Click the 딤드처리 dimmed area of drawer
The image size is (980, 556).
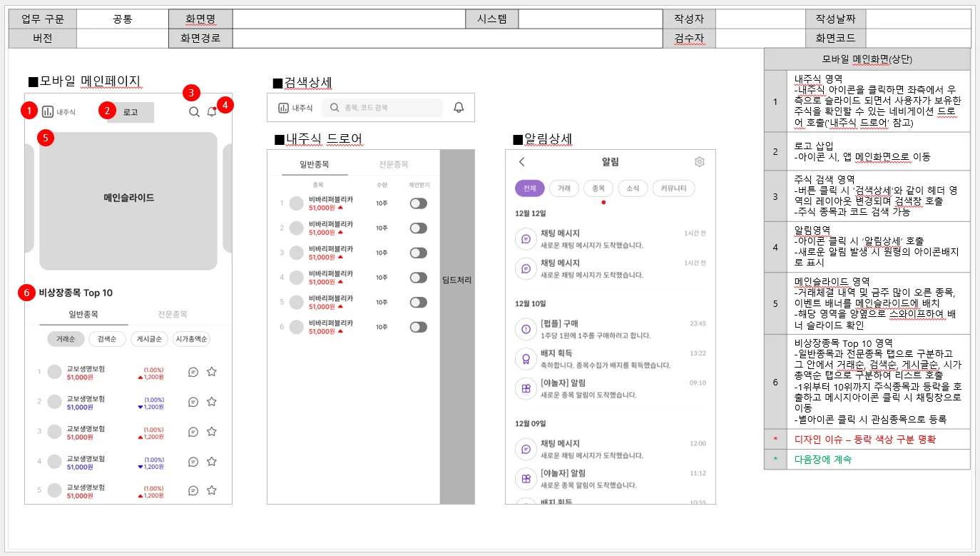457,327
